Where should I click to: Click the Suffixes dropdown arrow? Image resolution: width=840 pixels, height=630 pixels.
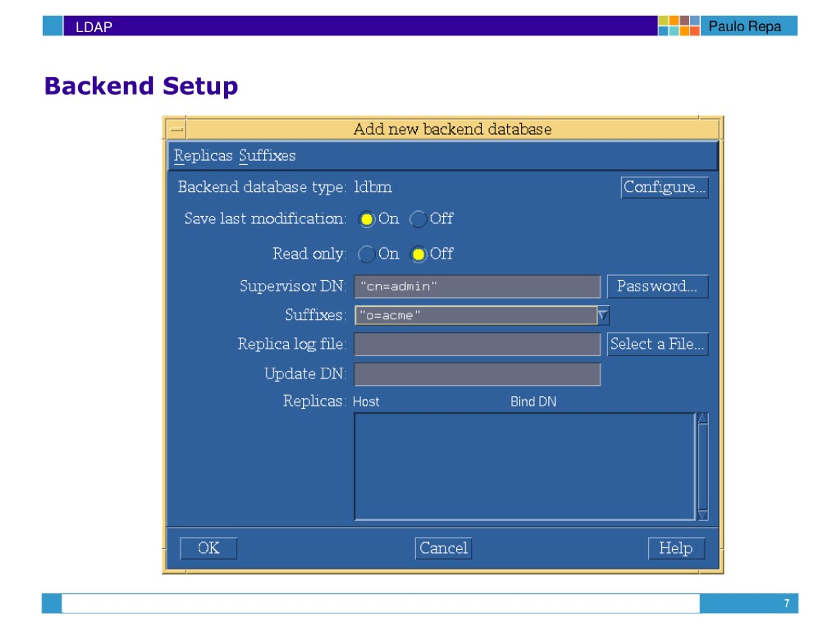[x=603, y=315]
